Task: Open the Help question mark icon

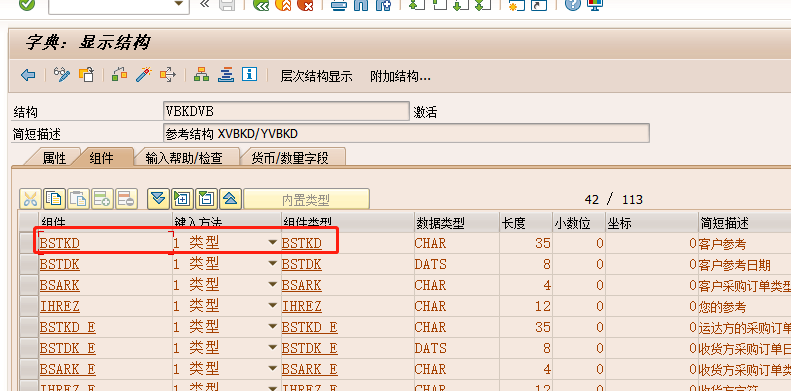Action: point(573,5)
